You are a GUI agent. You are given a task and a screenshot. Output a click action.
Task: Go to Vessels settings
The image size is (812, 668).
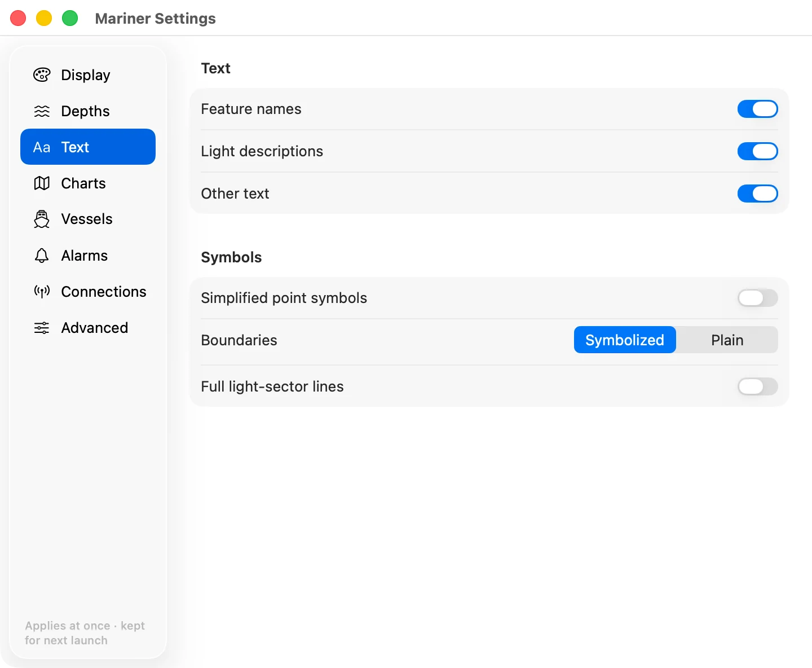88,219
